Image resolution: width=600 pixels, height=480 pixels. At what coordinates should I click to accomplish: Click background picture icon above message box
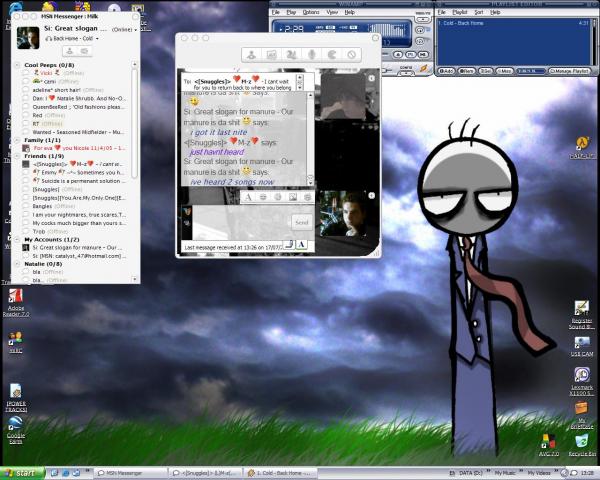click(x=293, y=197)
